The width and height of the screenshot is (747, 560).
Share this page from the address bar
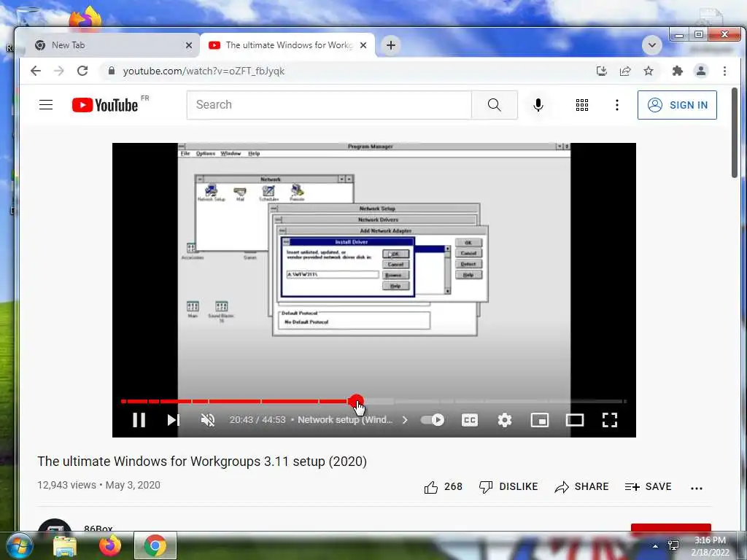point(625,71)
